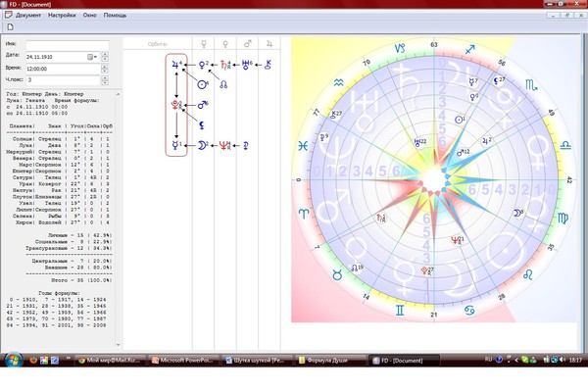
Task: Click the Sun marker inside the chart
Action: tap(460, 120)
